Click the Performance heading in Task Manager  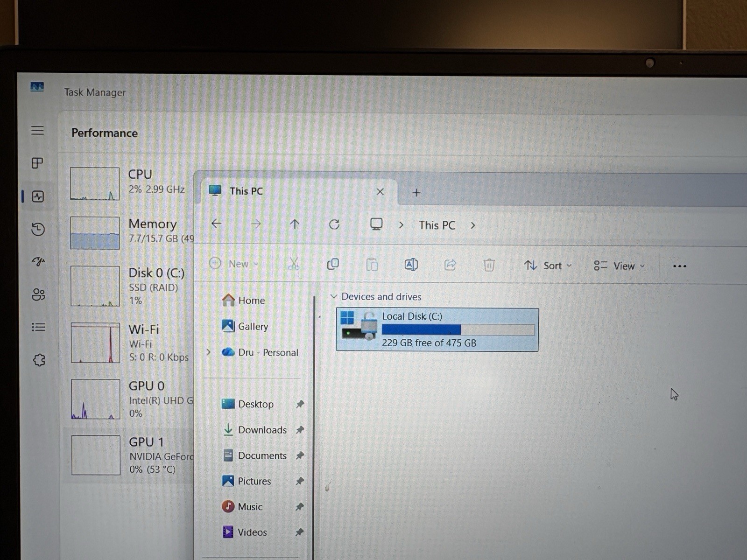pyautogui.click(x=105, y=133)
